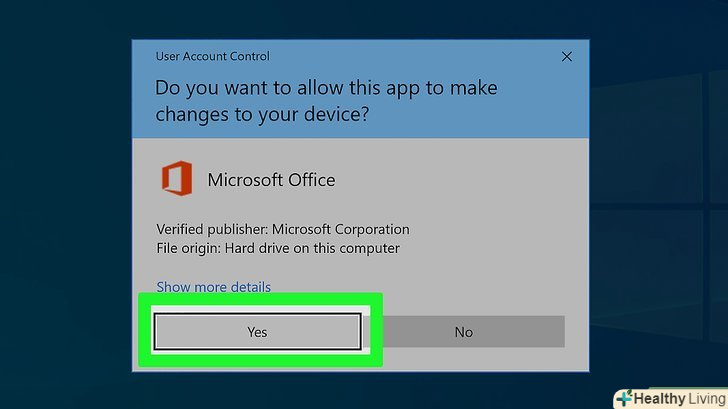Click the User Account Control title
Screen dimensions: 728x409
click(x=212, y=57)
